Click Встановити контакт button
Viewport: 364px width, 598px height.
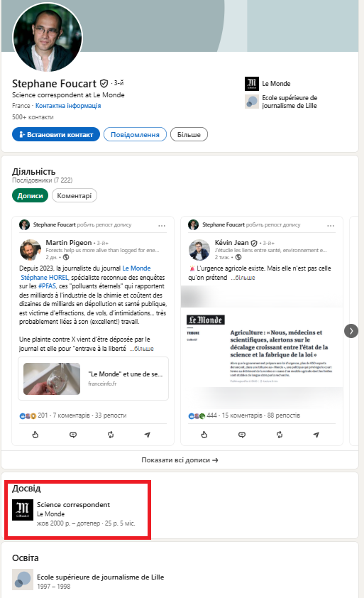click(56, 135)
